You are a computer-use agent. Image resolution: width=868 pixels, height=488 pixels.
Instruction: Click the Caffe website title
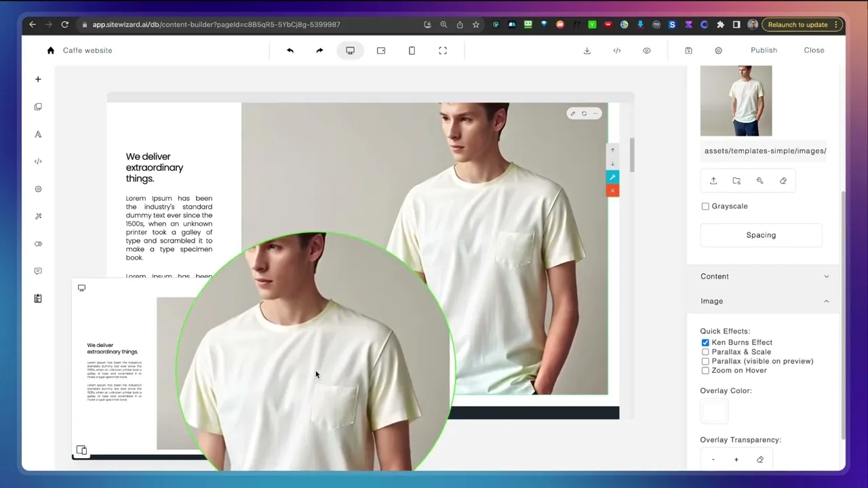(87, 50)
